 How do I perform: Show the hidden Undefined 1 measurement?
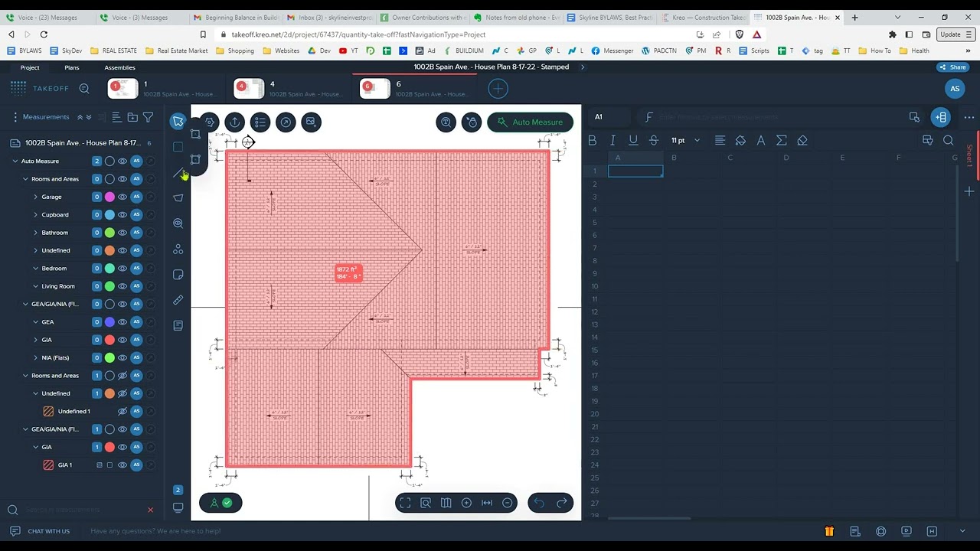coord(122,411)
